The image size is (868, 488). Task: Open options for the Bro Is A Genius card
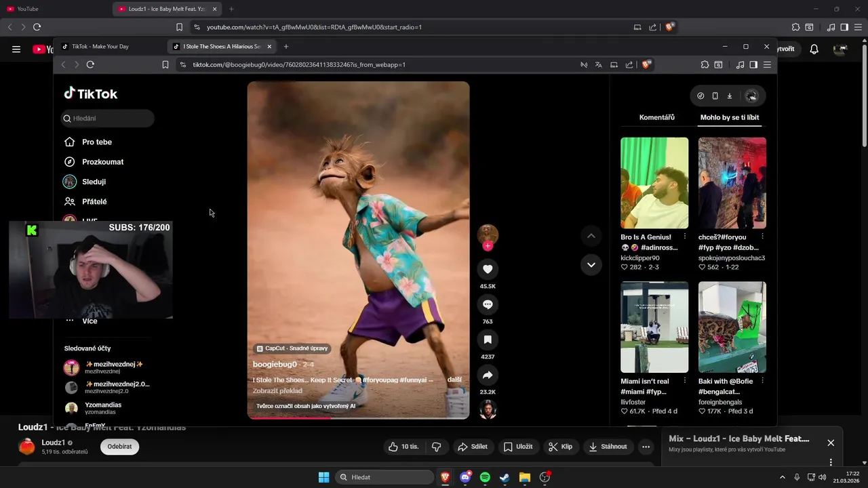(685, 237)
